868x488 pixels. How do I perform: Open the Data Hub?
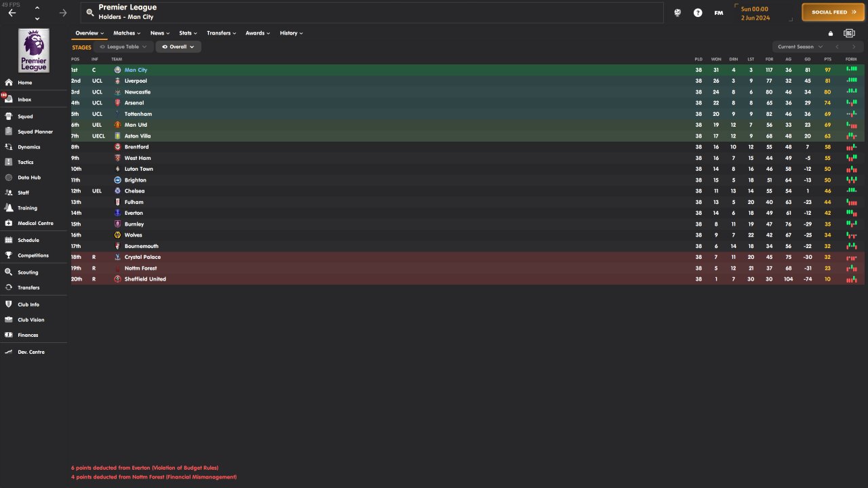29,178
